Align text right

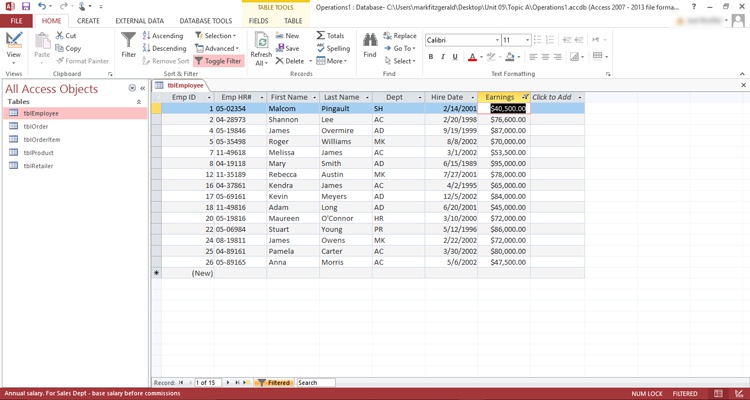[x=557, y=57]
